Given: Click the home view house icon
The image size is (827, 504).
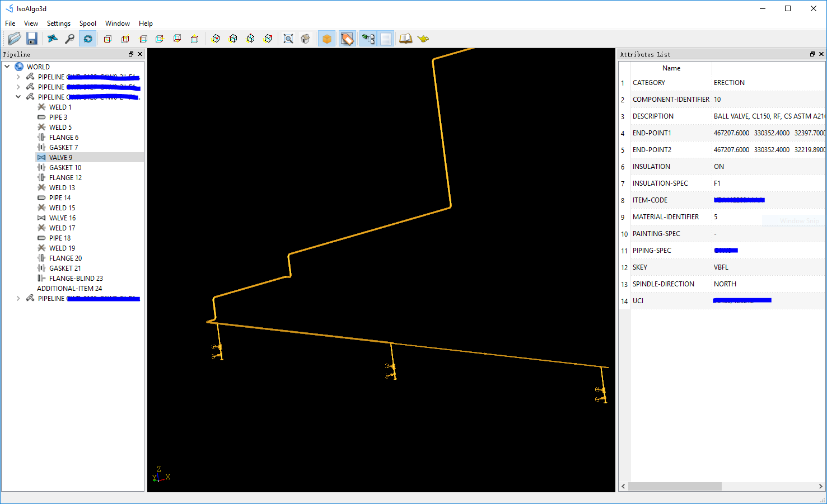Looking at the screenshot, I should 306,39.
